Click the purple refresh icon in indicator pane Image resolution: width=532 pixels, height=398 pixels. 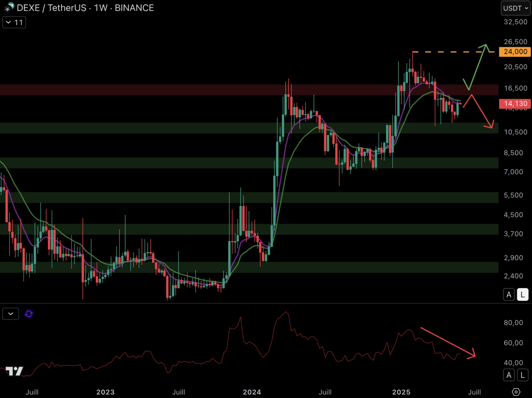point(29,314)
